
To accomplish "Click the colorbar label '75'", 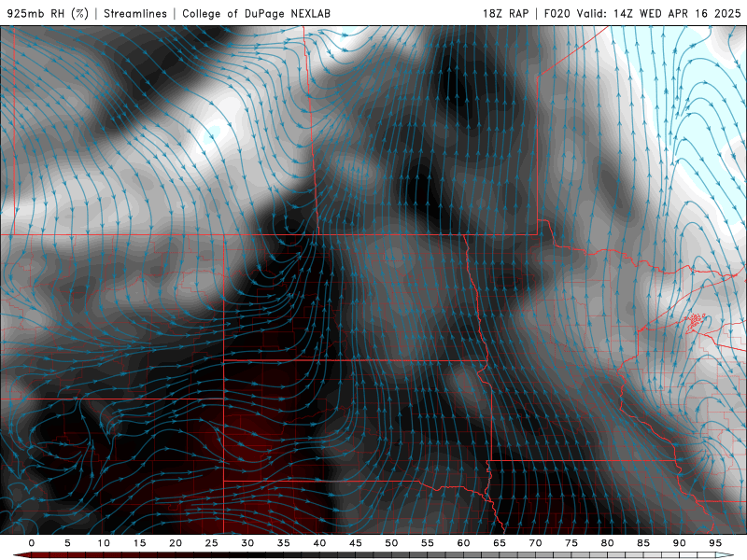I will tap(571, 543).
